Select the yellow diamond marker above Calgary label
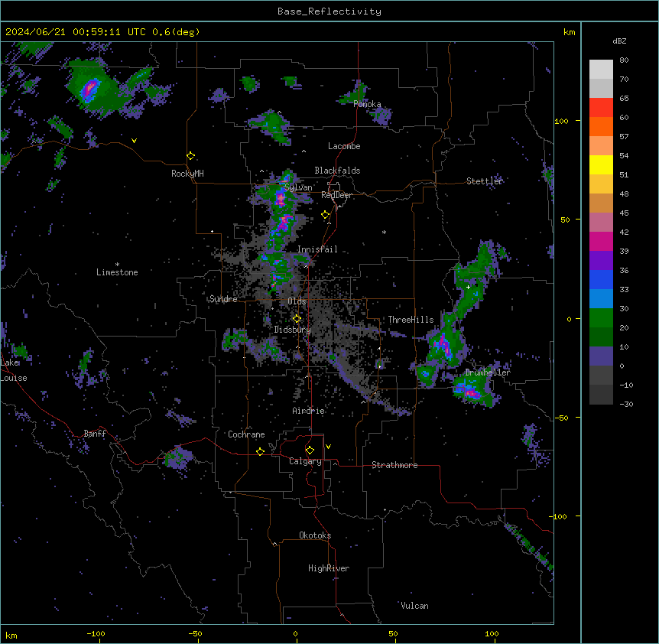 click(x=310, y=450)
